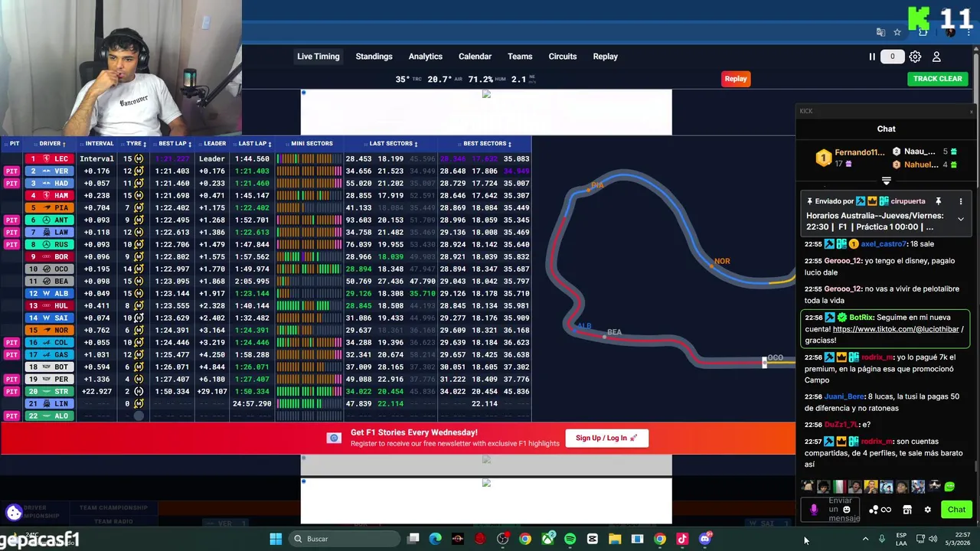Open Discord from the taskbar
Viewport: 980px width, 551px height.
point(705,539)
